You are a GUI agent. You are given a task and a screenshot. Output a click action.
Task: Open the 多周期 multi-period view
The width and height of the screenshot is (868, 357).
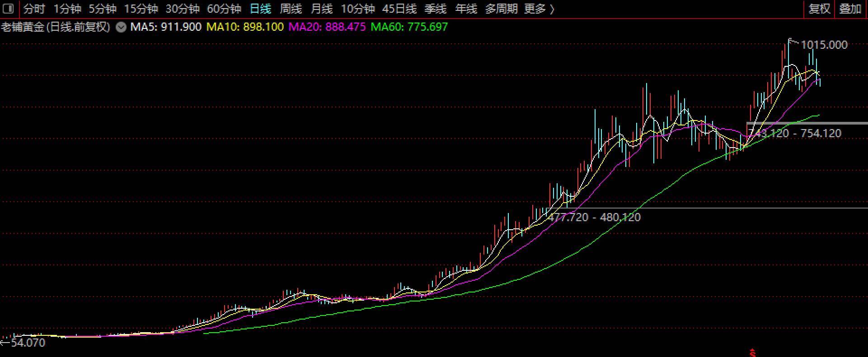[501, 9]
